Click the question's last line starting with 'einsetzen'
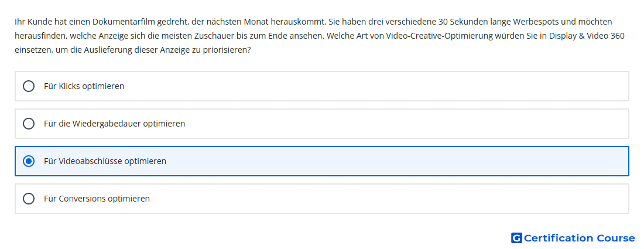 pyautogui.click(x=133, y=50)
